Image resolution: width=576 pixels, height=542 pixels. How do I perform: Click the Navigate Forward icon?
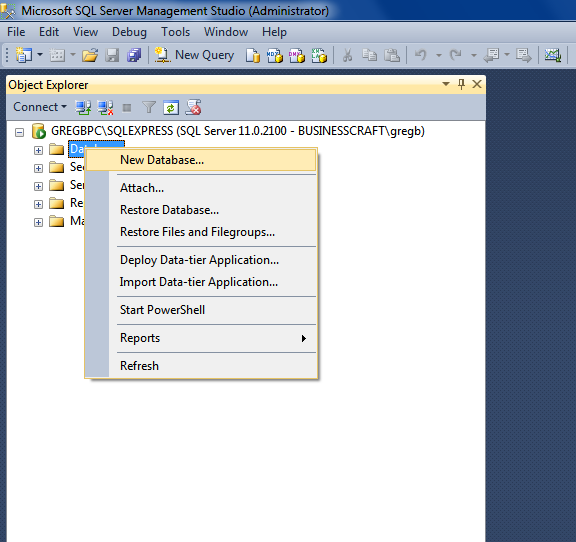pyautogui.click(x=523, y=55)
